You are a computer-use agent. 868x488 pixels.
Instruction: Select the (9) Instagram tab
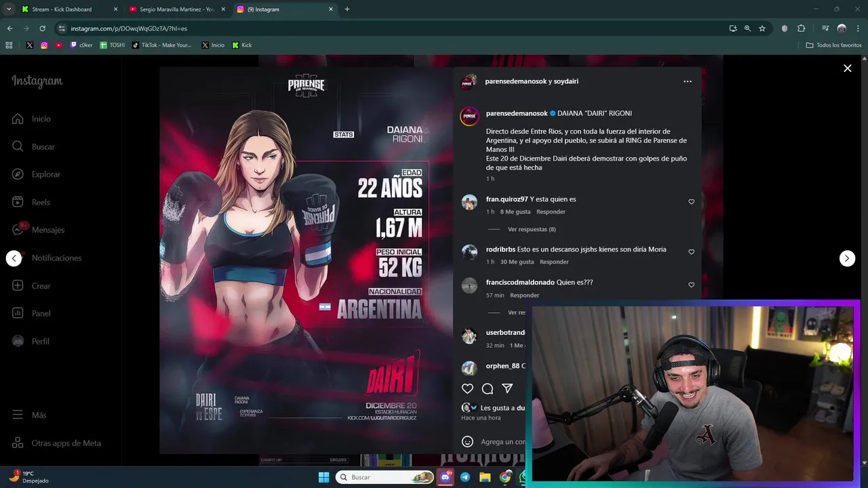point(284,9)
